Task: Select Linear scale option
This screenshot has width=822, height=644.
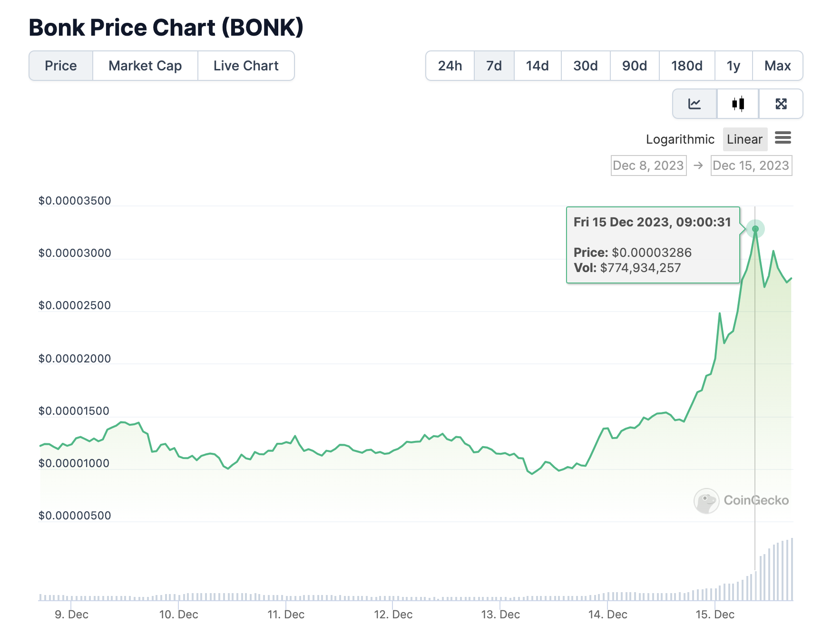Action: point(744,139)
